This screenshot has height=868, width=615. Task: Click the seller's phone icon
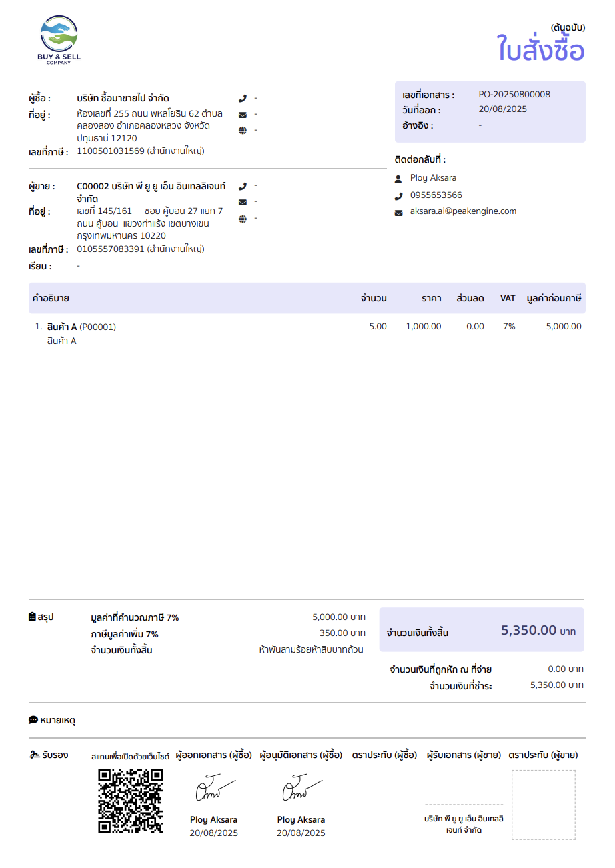click(x=243, y=186)
